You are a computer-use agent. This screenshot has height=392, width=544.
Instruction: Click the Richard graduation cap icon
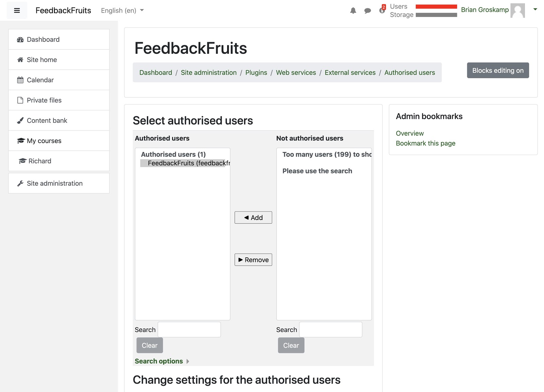(x=22, y=161)
